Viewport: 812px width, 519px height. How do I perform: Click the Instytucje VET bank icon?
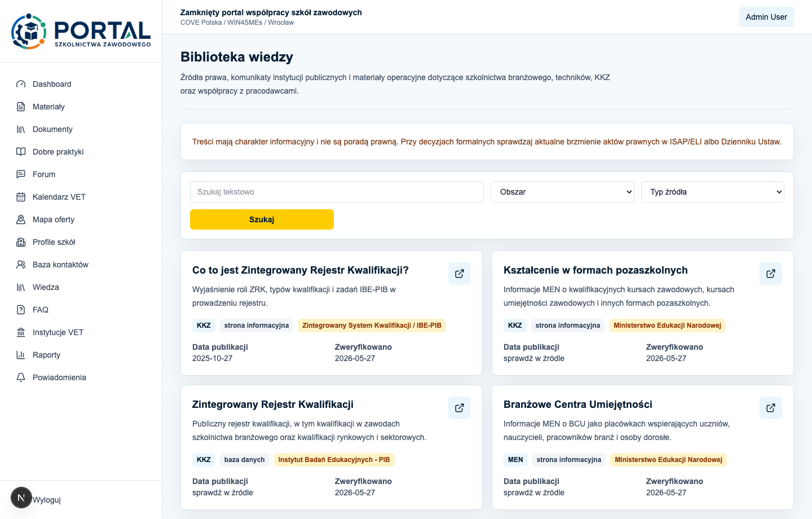click(x=21, y=332)
